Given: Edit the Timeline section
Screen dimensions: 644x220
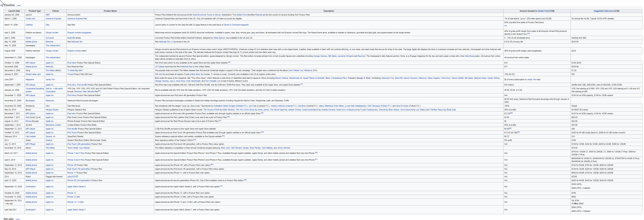Looking at the screenshot, I should tap(19, 5).
